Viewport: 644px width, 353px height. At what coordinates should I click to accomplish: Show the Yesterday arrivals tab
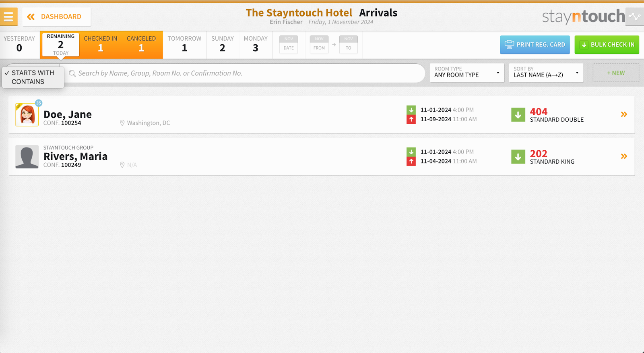click(x=19, y=45)
